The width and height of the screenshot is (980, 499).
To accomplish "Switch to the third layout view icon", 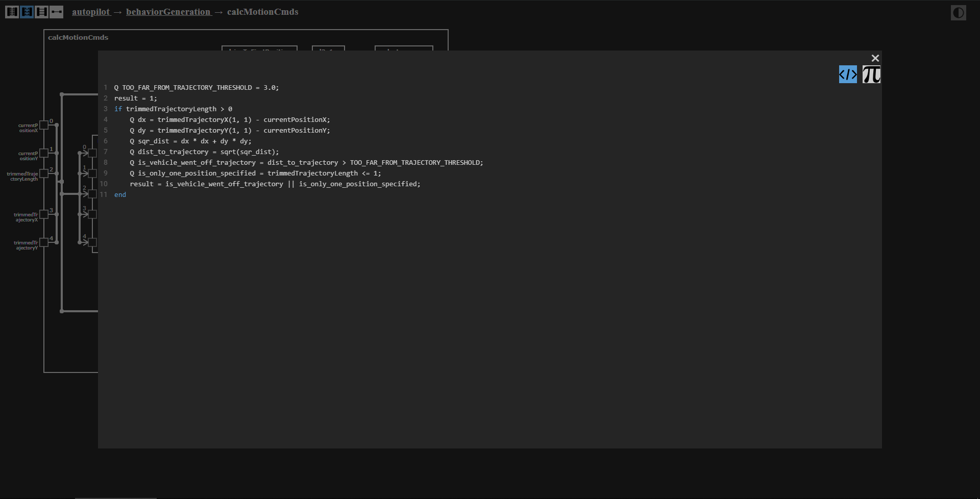I will point(42,12).
